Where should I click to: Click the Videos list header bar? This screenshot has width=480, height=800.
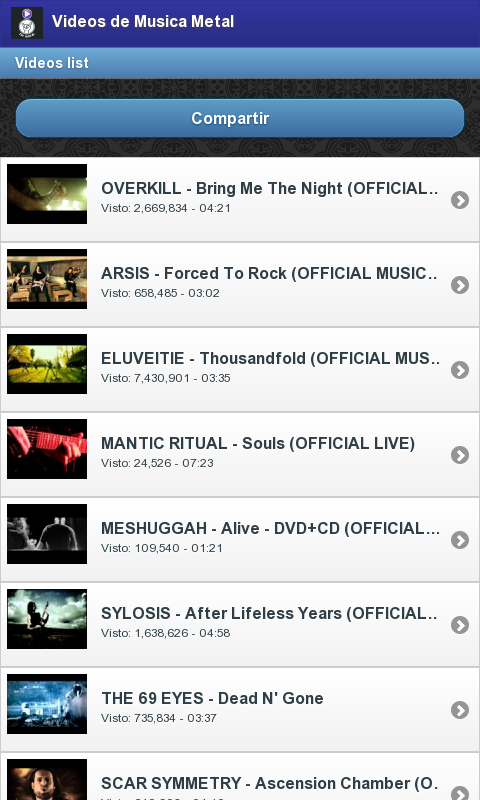click(x=240, y=63)
